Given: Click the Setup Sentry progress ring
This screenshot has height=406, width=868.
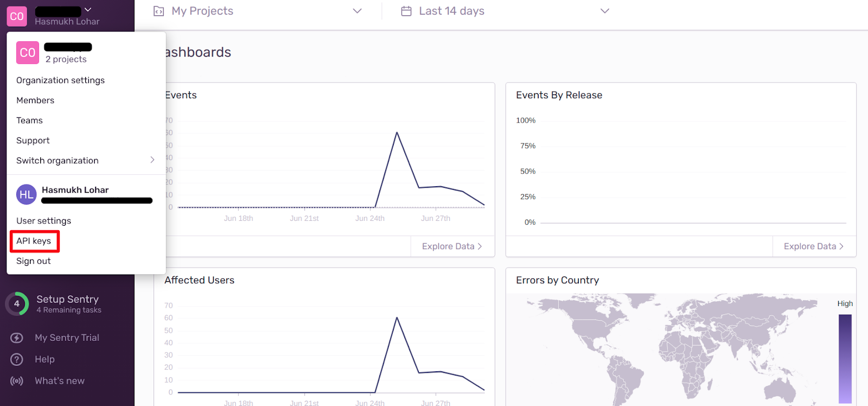Looking at the screenshot, I should point(17,304).
